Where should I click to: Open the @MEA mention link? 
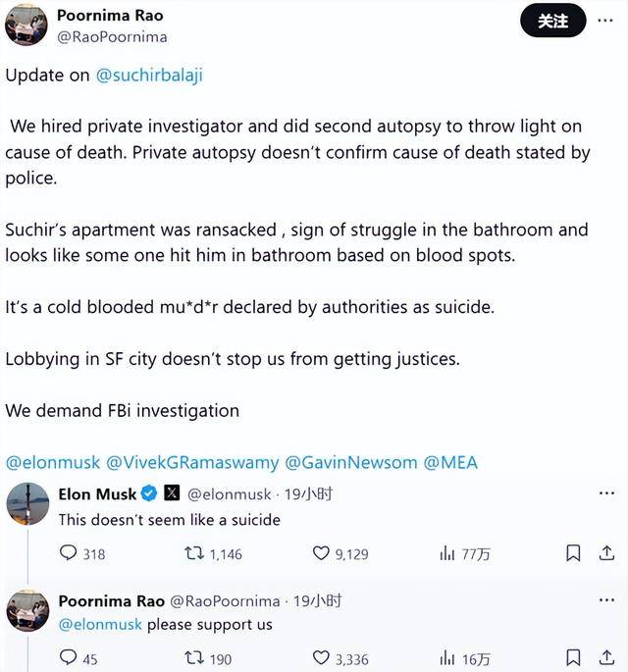tap(449, 461)
